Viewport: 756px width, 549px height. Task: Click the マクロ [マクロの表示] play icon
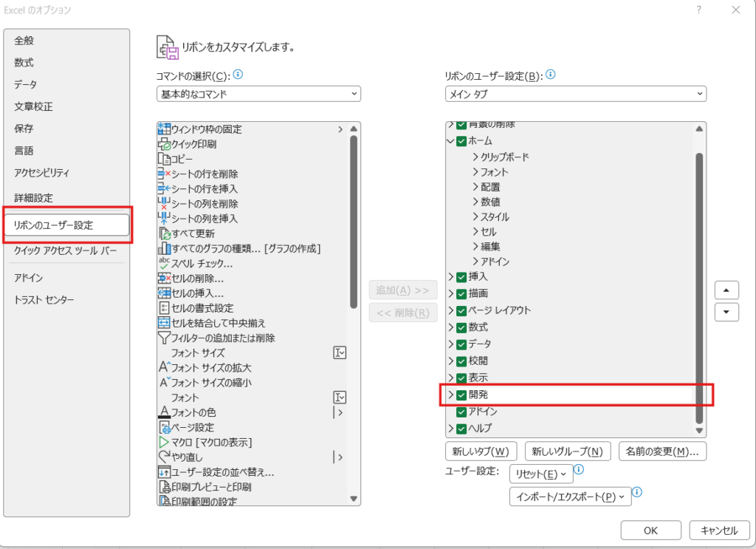tap(164, 442)
